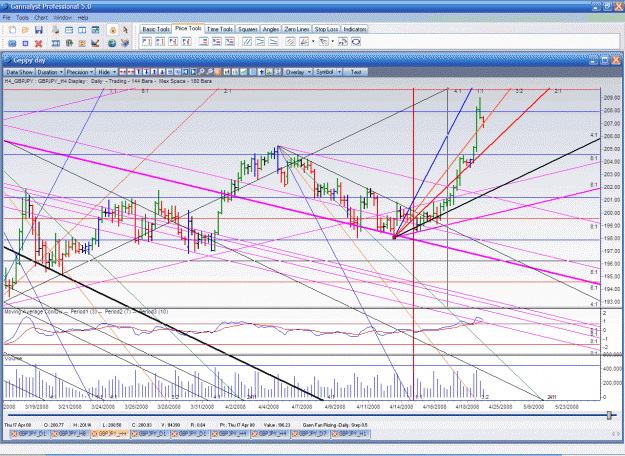Switch to the Stop Loss tab
Screen dimensions: 625x456
tap(326, 29)
